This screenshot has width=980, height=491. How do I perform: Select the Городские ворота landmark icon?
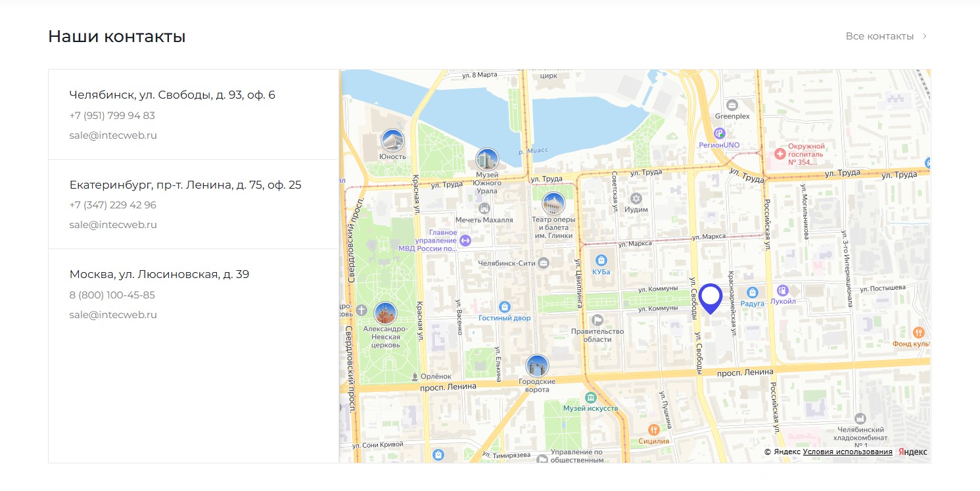(x=537, y=365)
